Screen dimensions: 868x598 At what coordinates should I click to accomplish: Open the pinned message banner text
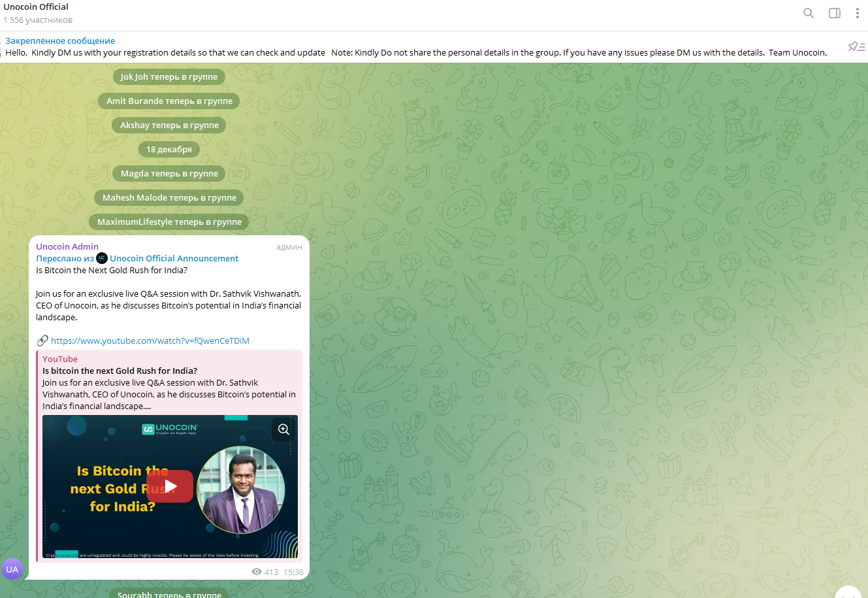pyautogui.click(x=416, y=52)
